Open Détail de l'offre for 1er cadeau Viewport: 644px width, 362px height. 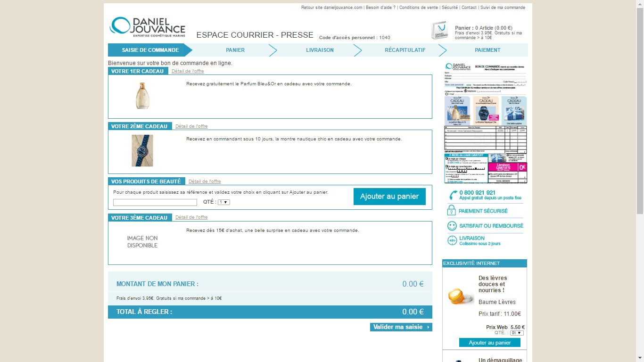(x=188, y=71)
